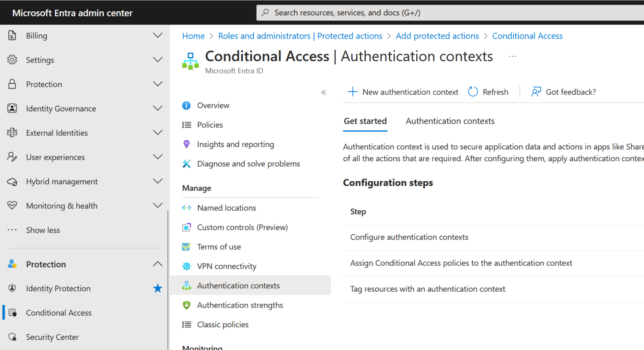Screen dimensions: 644x350
Task: Open the Terms of use page
Action: pyautogui.click(x=218, y=247)
